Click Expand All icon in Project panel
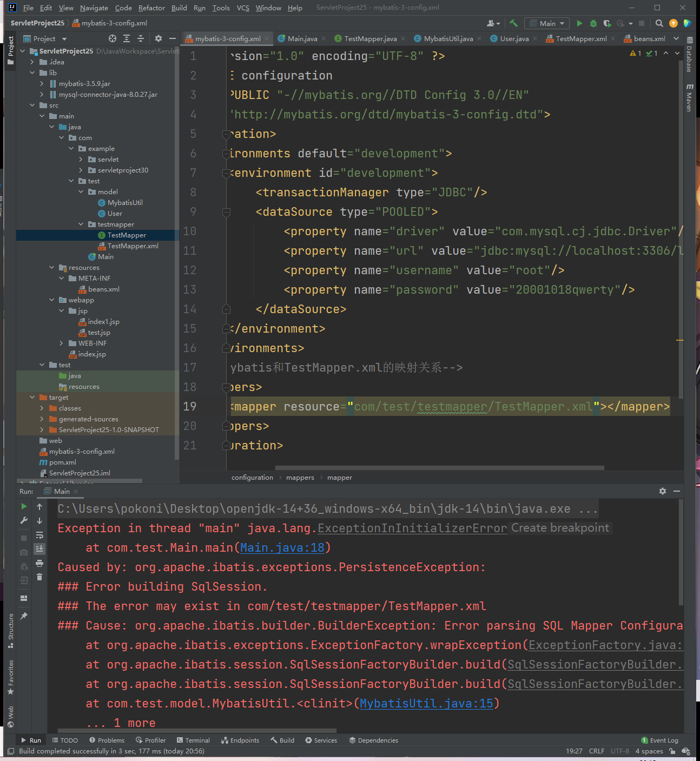This screenshot has height=761, width=700. click(x=127, y=38)
